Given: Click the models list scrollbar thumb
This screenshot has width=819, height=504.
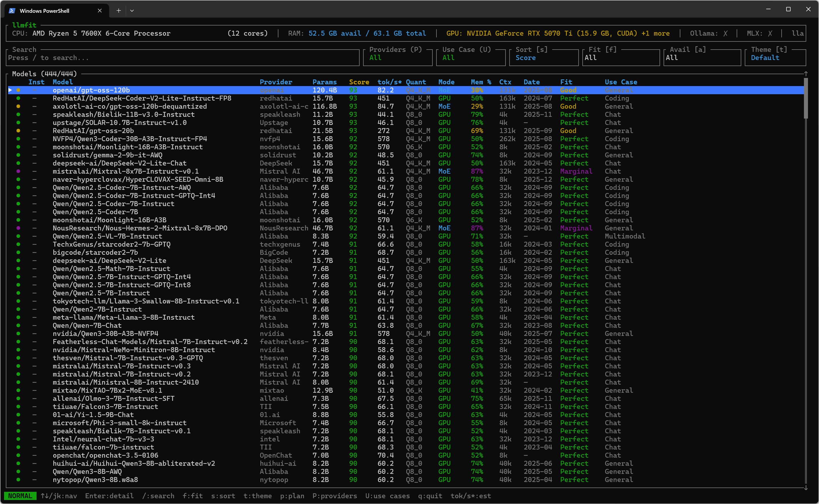Looking at the screenshot, I should click(x=806, y=98).
